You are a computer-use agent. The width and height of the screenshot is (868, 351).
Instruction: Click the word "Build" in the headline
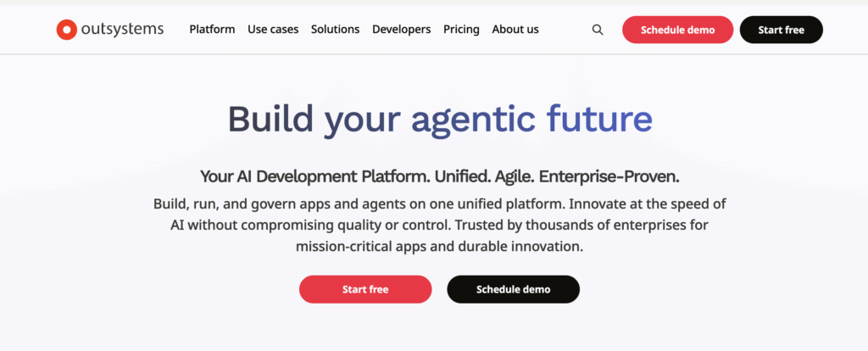(271, 120)
